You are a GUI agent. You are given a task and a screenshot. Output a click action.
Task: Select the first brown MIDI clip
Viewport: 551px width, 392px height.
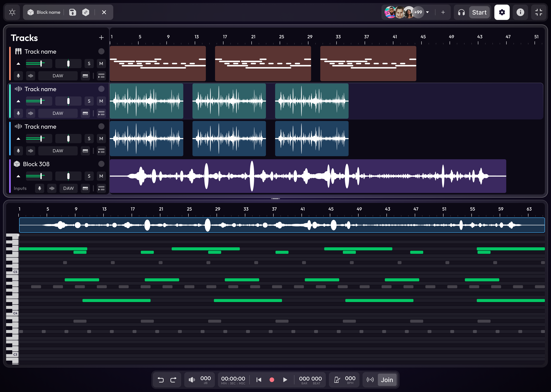pyautogui.click(x=158, y=64)
